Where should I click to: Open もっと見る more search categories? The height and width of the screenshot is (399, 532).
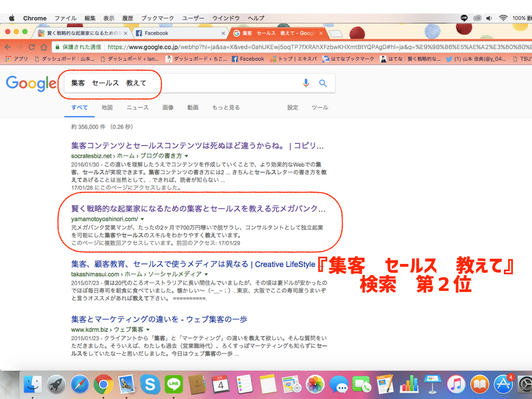click(x=226, y=108)
